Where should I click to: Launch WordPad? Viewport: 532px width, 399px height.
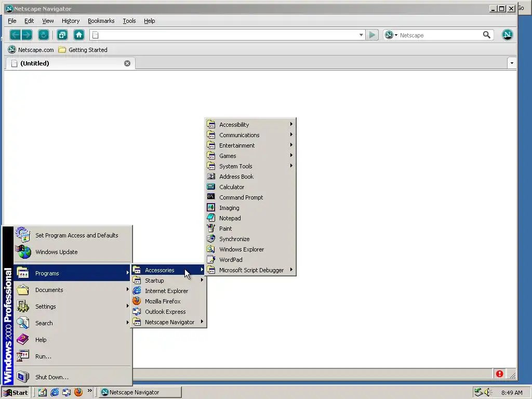tap(250, 260)
